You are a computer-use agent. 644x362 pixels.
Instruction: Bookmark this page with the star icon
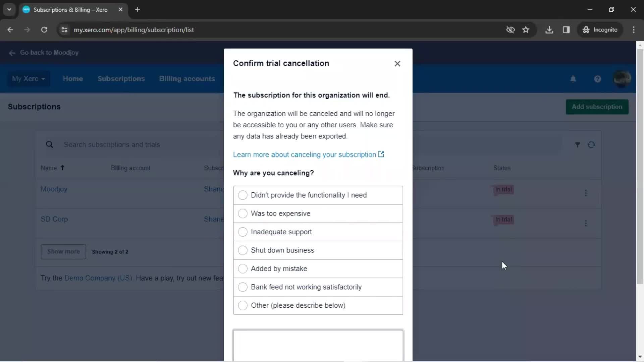click(x=526, y=30)
